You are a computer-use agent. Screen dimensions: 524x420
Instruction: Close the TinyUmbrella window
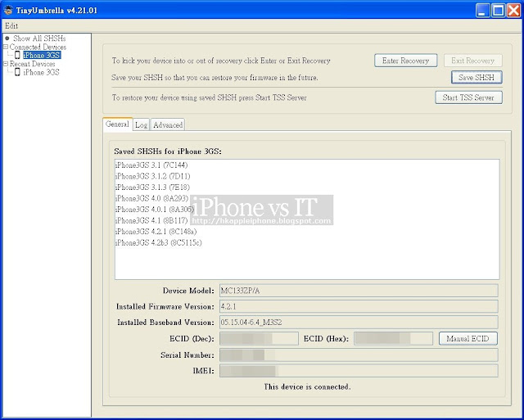click(513, 11)
